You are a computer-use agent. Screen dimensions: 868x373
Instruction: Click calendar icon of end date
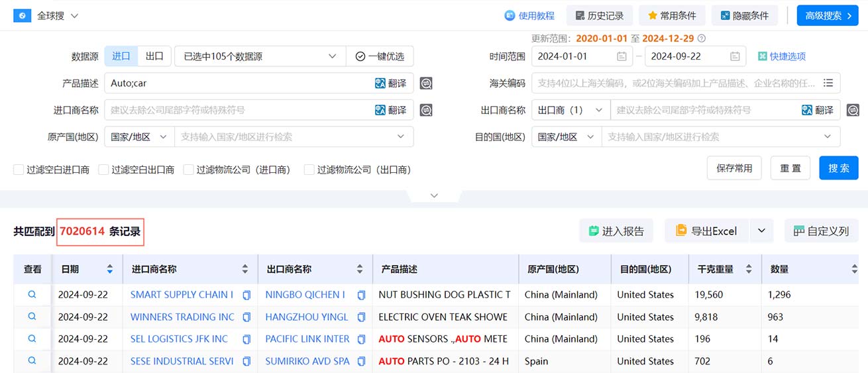pyautogui.click(x=735, y=56)
